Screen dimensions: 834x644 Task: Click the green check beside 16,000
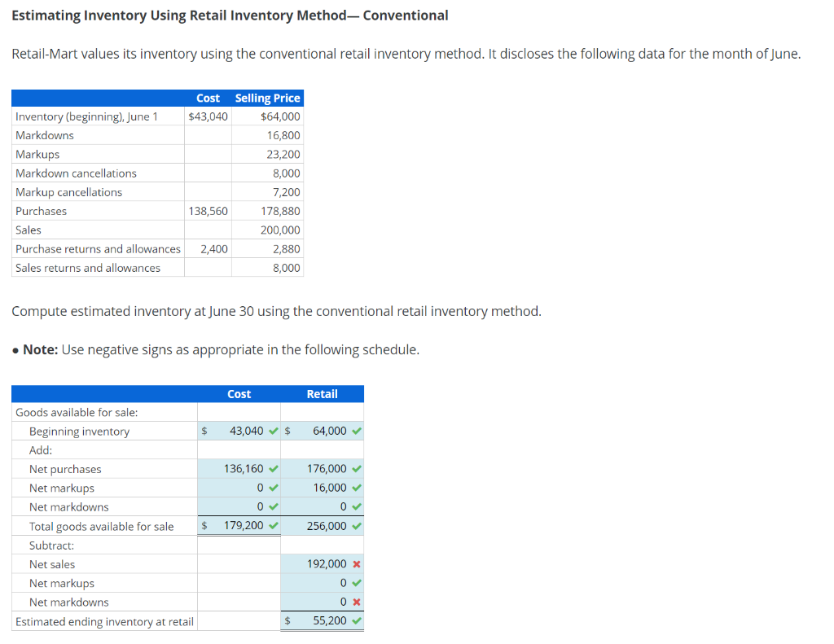(x=357, y=488)
